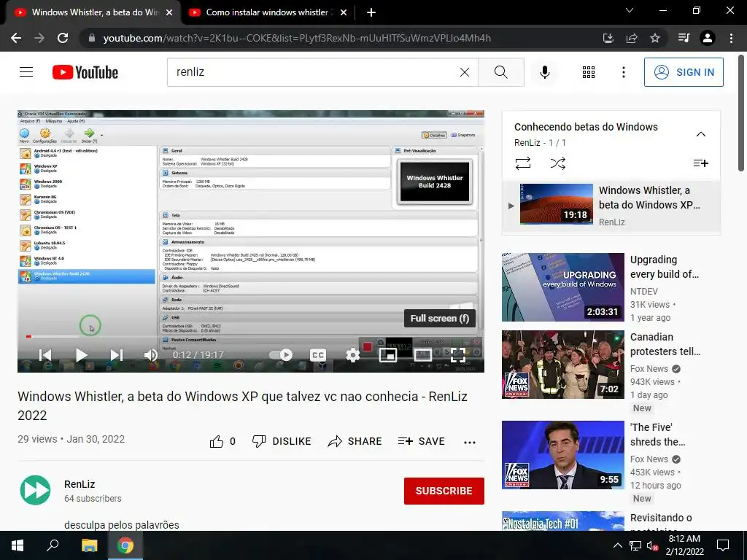
Task: Subscribe to the RenLiz channel
Action: click(444, 491)
